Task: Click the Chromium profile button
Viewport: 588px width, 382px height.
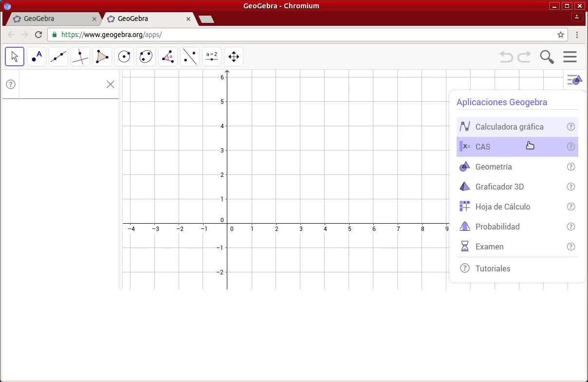Action: tap(577, 17)
